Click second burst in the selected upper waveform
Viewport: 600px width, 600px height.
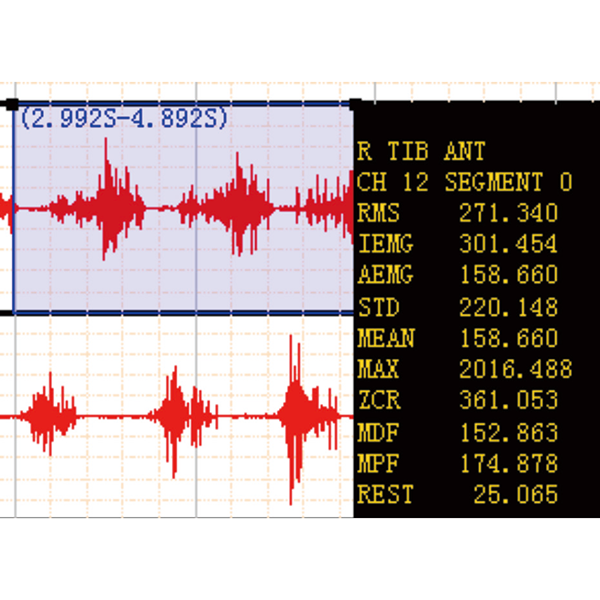click(238, 207)
